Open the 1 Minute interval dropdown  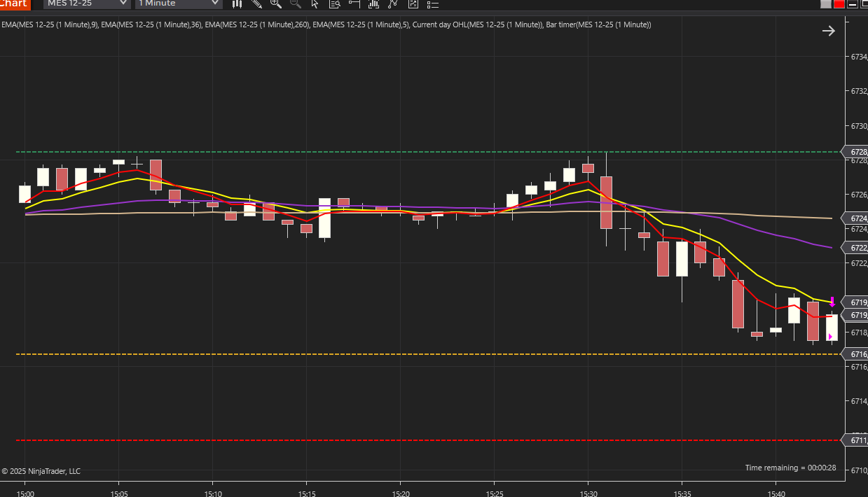[x=178, y=3]
